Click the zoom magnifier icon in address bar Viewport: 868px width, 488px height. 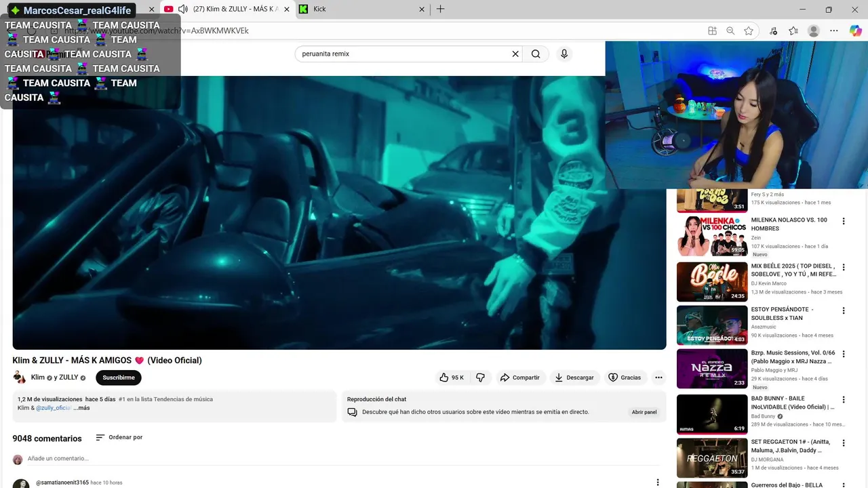[730, 30]
